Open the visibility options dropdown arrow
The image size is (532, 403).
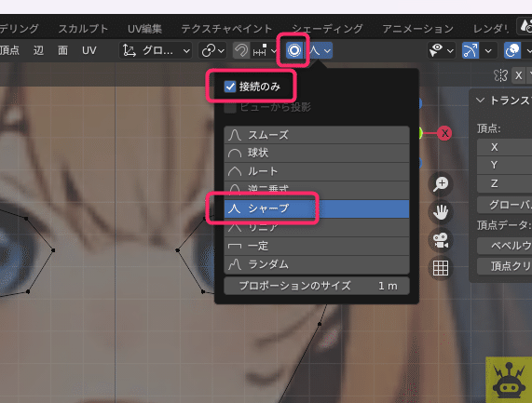pyautogui.click(x=450, y=51)
